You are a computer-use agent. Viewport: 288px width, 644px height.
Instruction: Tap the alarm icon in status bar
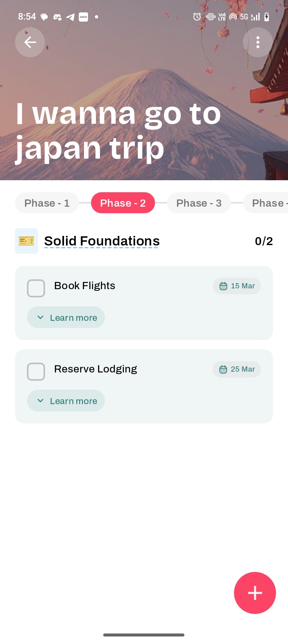point(197,17)
